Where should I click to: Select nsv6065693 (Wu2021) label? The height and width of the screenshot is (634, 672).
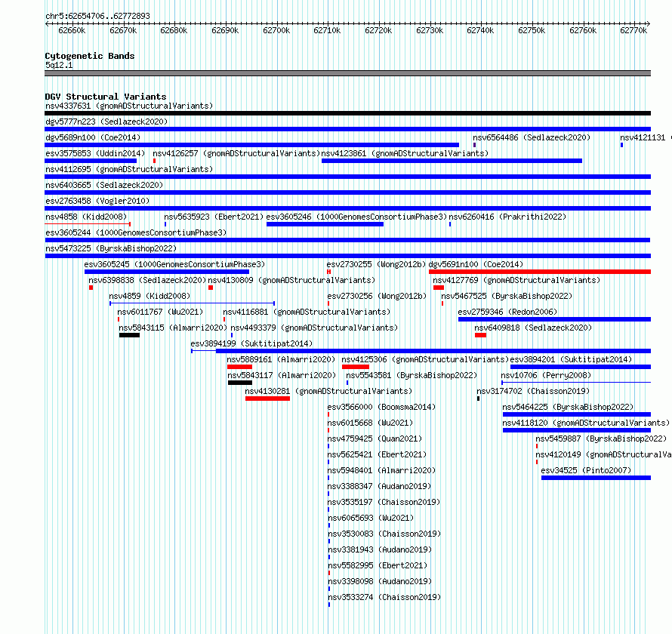(371, 518)
